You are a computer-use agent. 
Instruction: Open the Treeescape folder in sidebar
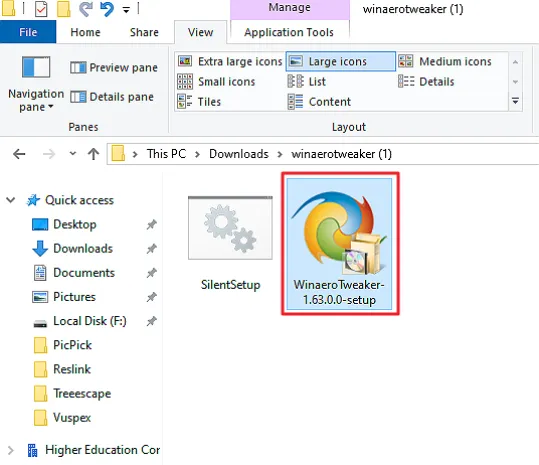72,394
